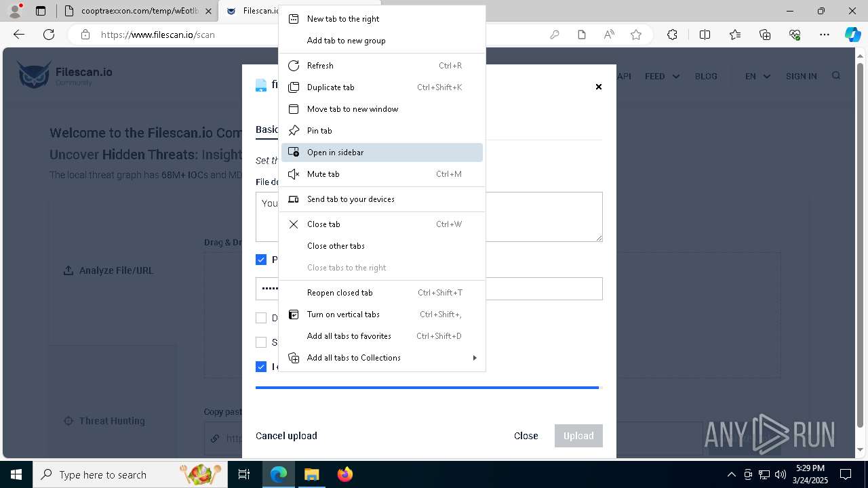
Task: Select Refresh in the context menu
Action: [382, 66]
